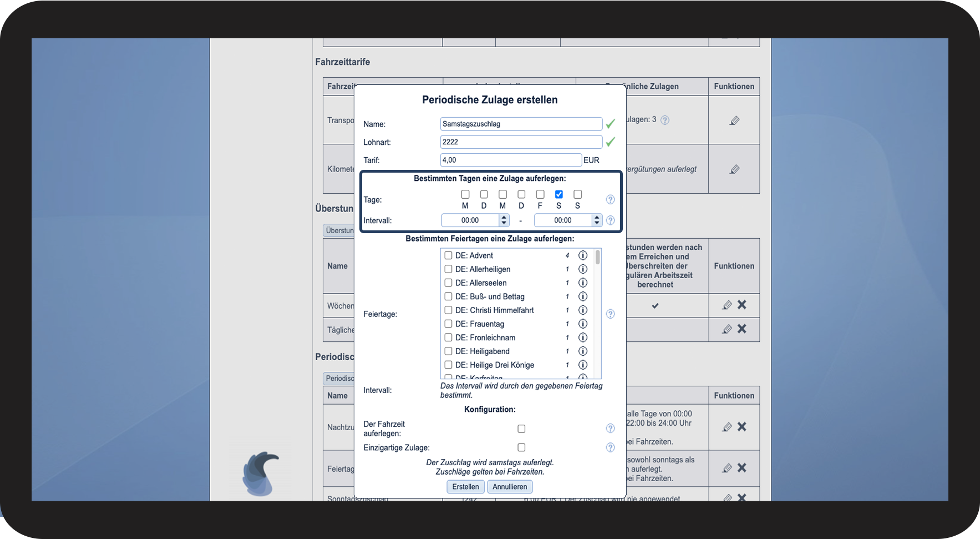Show info for DE: Allerheiligen holiday

click(583, 269)
